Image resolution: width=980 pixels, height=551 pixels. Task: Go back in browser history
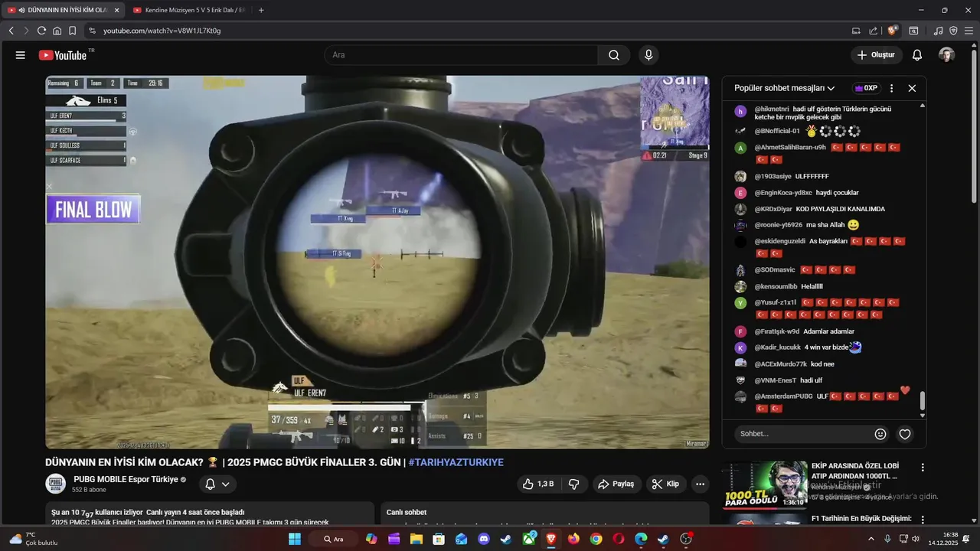pyautogui.click(x=11, y=31)
